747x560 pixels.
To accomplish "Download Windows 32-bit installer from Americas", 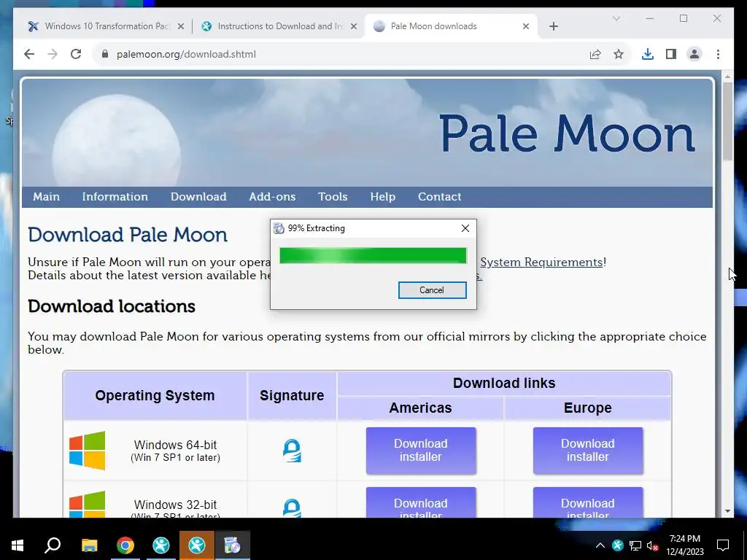I will tap(421, 502).
